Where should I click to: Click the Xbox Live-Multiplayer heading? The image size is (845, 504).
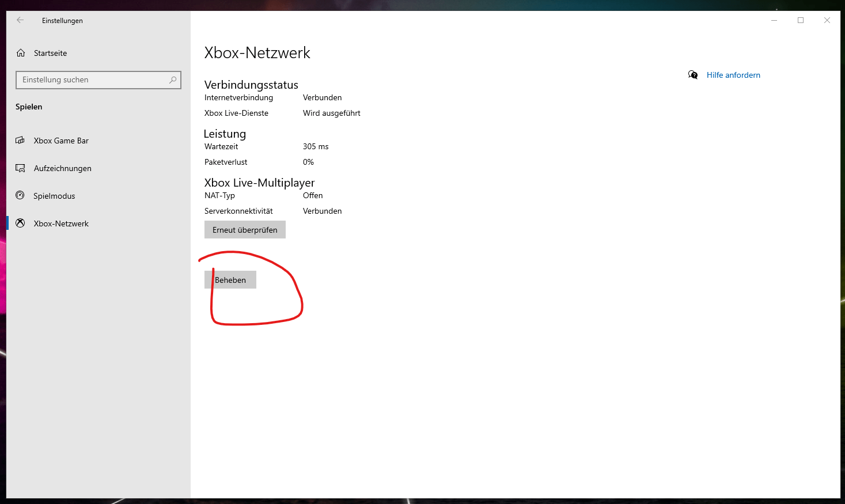(260, 183)
